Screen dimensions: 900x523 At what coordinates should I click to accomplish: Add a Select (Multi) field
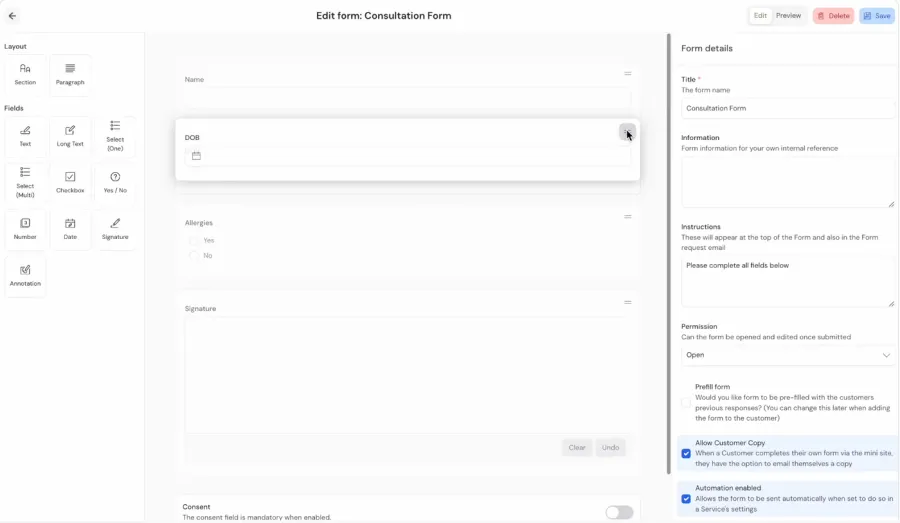[x=25, y=183]
